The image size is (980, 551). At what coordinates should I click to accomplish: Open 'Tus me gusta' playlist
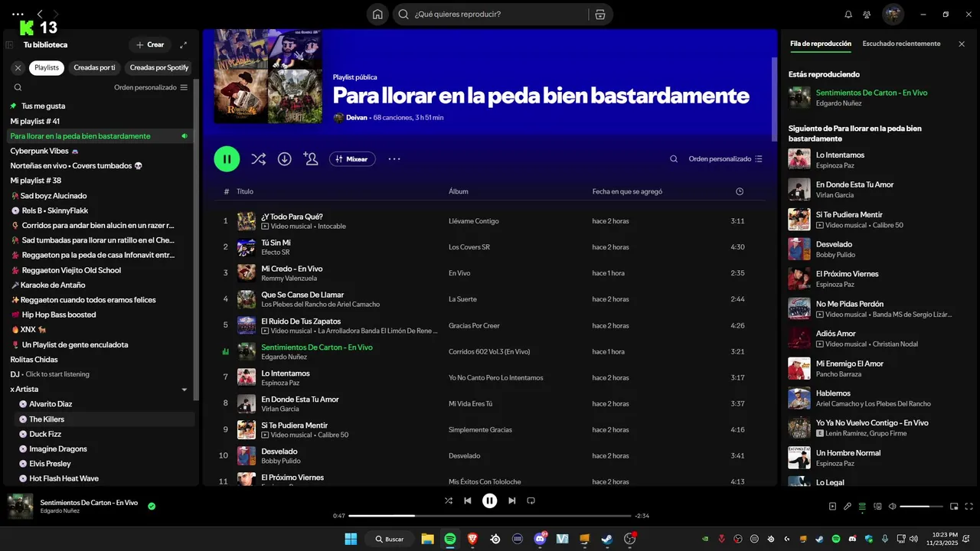point(43,106)
